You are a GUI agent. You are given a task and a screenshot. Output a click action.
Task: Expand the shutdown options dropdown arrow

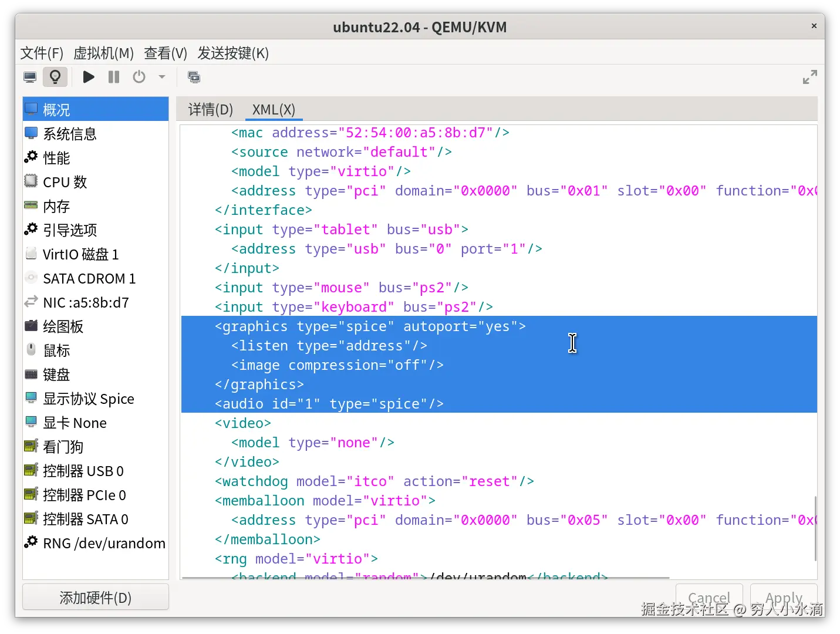click(x=162, y=77)
